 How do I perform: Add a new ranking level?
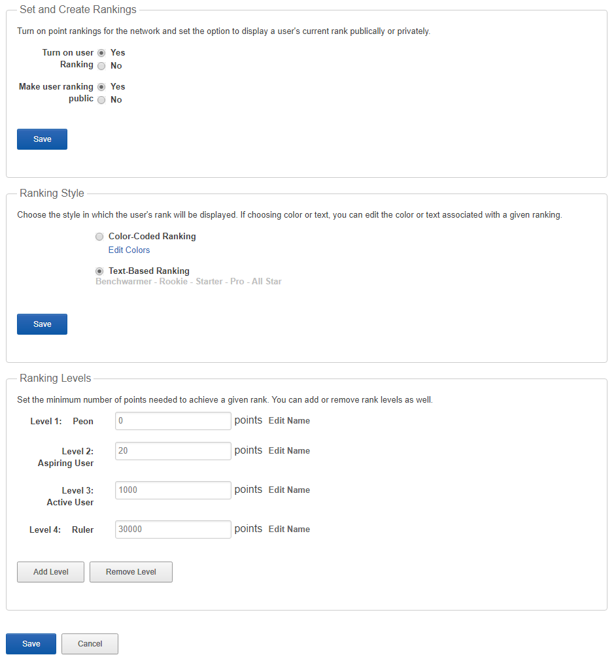(50, 571)
